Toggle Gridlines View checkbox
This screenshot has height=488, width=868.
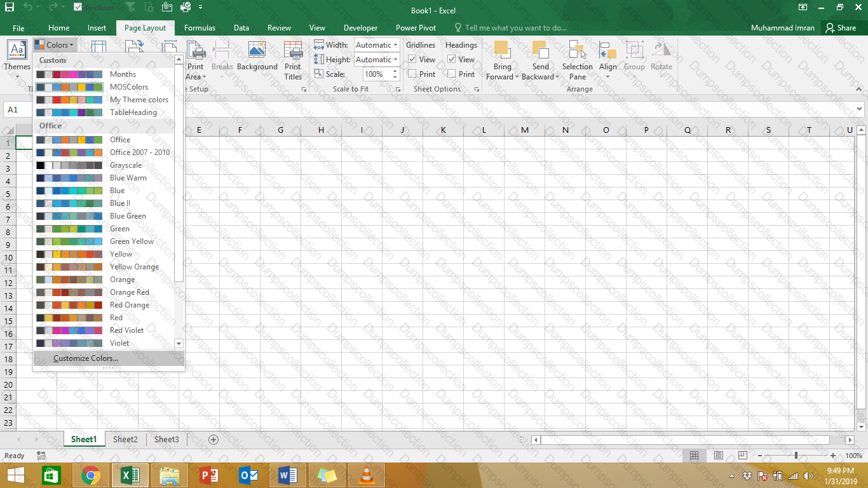tap(412, 60)
